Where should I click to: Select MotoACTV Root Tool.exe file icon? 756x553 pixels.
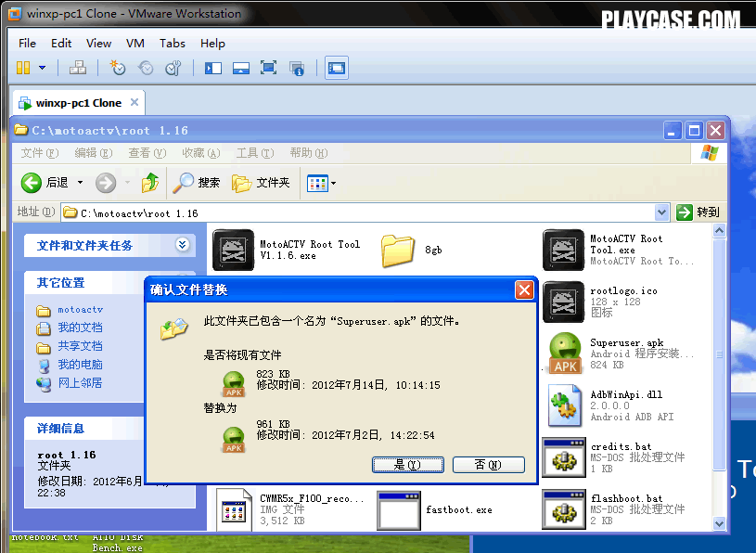(x=563, y=250)
